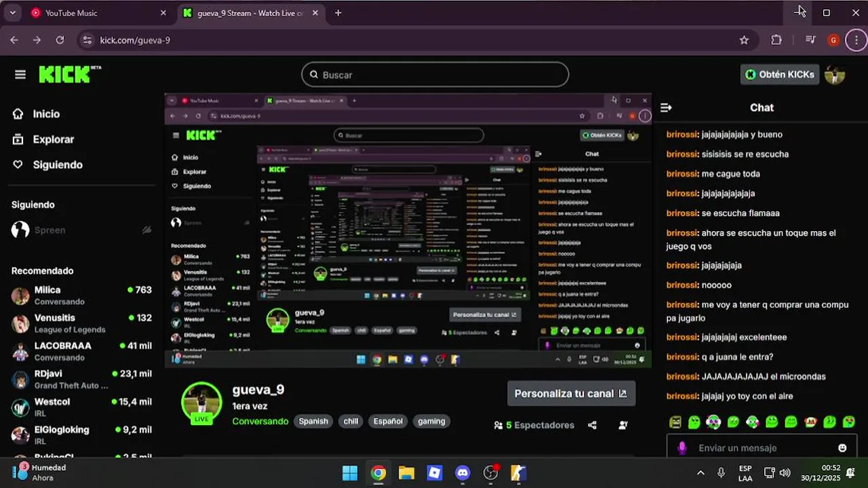
Task: Open Venusitis recommended channel
Action: click(x=81, y=323)
